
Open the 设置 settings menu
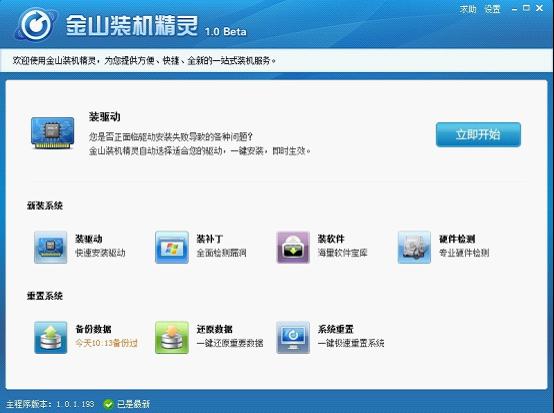coord(492,9)
